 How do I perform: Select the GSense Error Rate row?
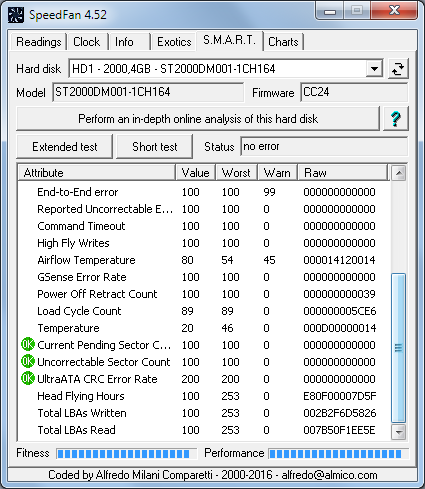tap(203, 277)
